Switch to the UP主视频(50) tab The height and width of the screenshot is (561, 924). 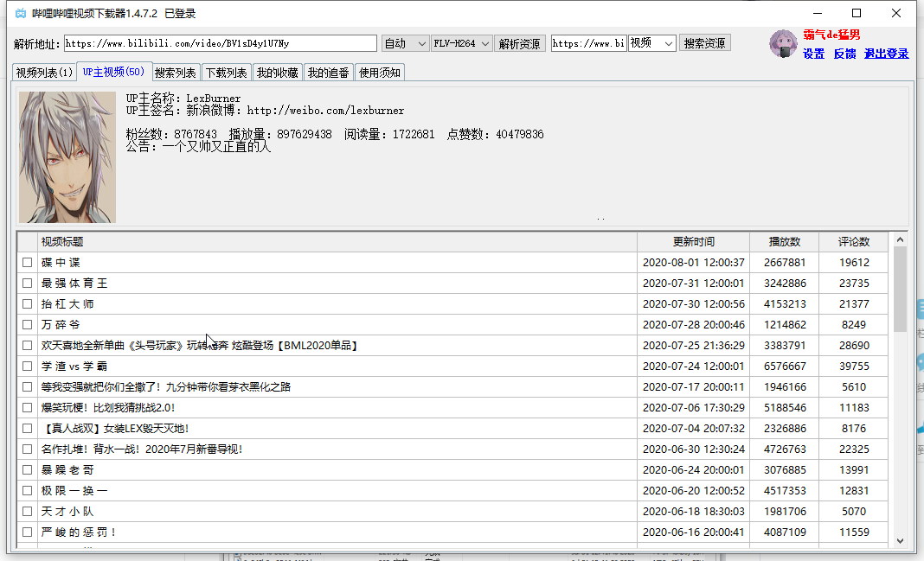coord(113,71)
